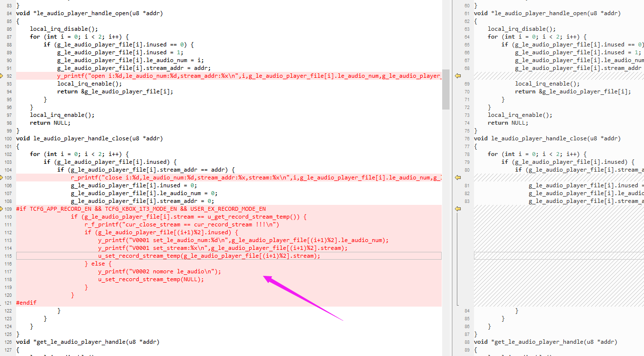The width and height of the screenshot is (644, 356).
Task: Click left line 126 get_le_audio_player_handle declaration
Action: (88, 342)
